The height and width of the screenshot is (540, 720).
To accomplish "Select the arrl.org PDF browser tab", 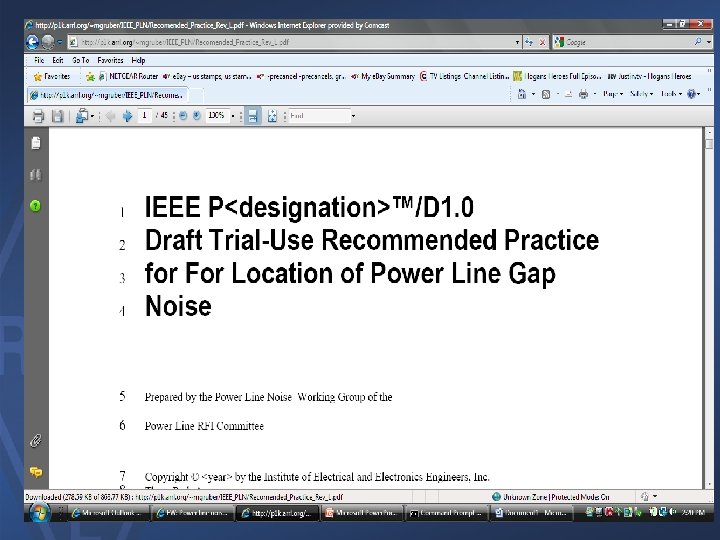I will click(107, 95).
